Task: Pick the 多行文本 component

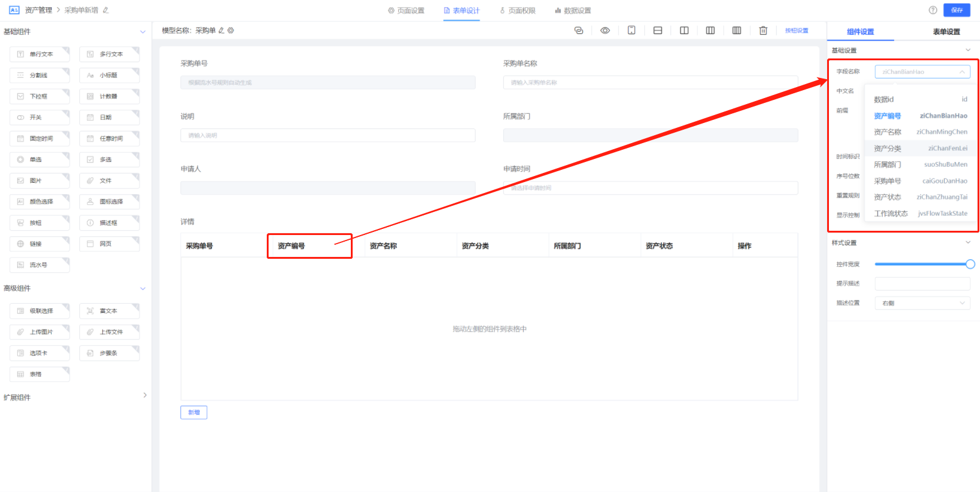Action: pyautogui.click(x=110, y=54)
